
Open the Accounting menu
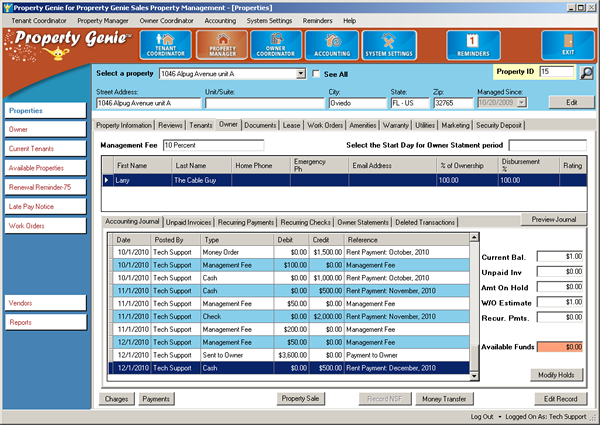coord(220,21)
